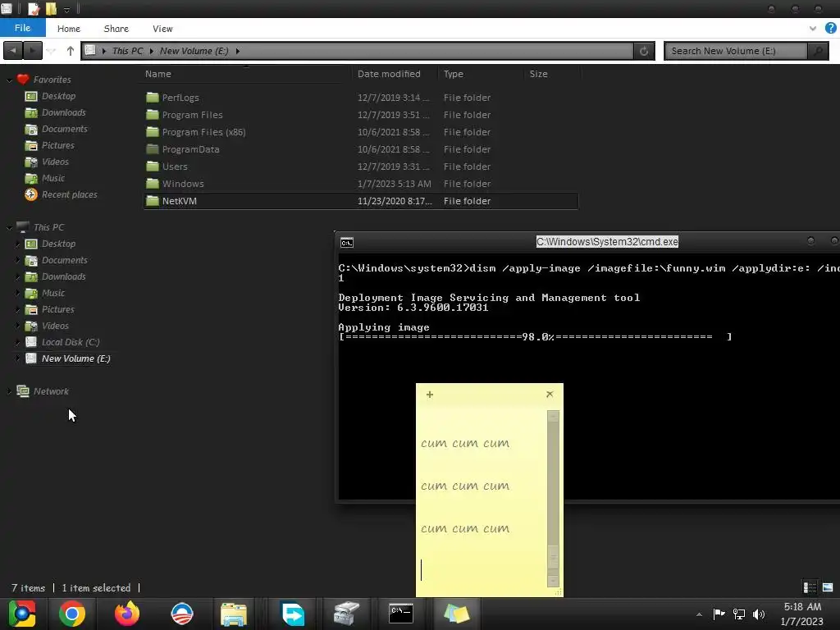Focus the Search New Volume (E:) box

coord(736,51)
